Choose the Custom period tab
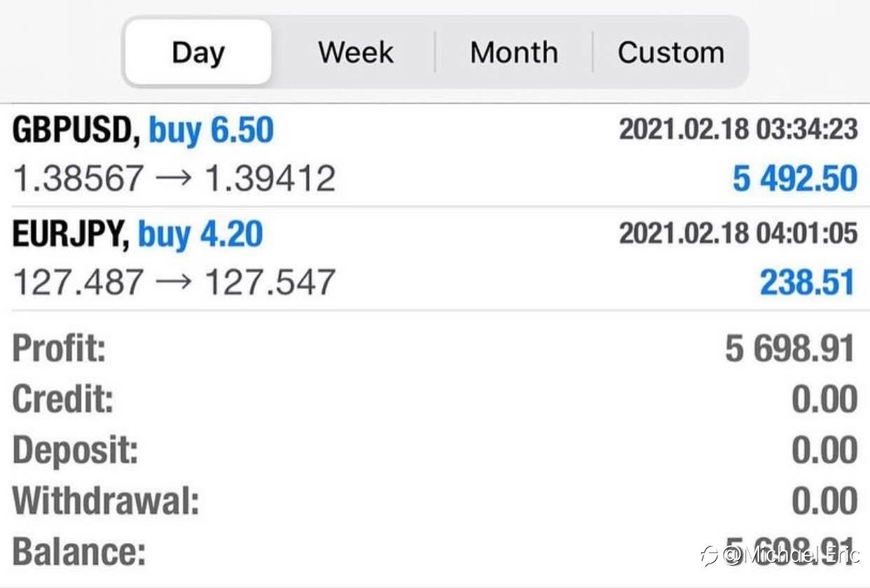Viewport: 870px width, 588px height. [670, 52]
